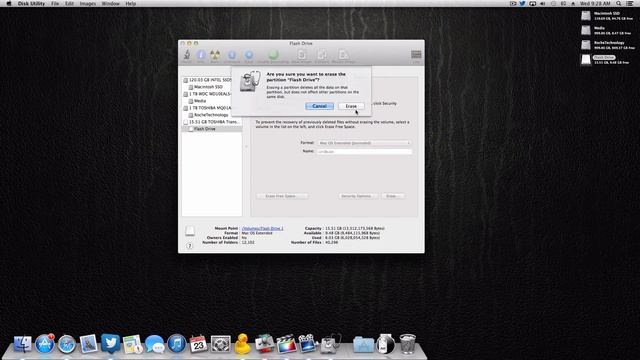The image size is (640, 360).
Task: Open RocheTechnology drive icon on desktop
Action: 586,45
